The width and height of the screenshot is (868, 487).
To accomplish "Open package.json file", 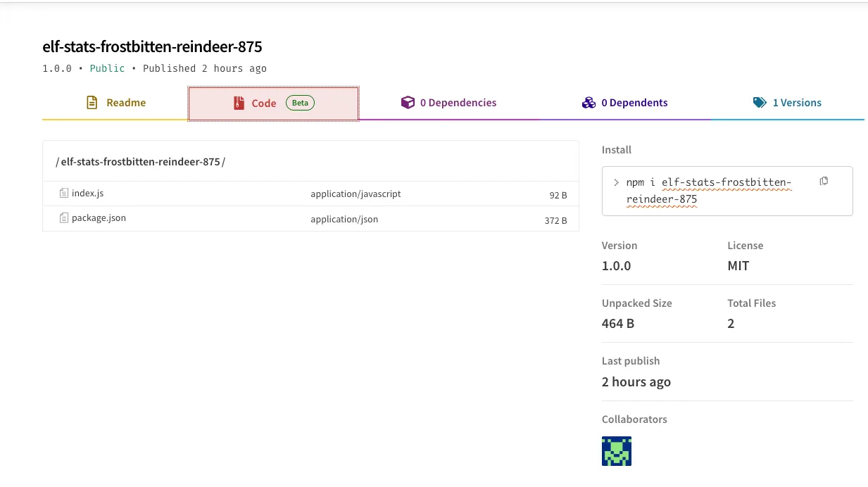I will coord(99,218).
